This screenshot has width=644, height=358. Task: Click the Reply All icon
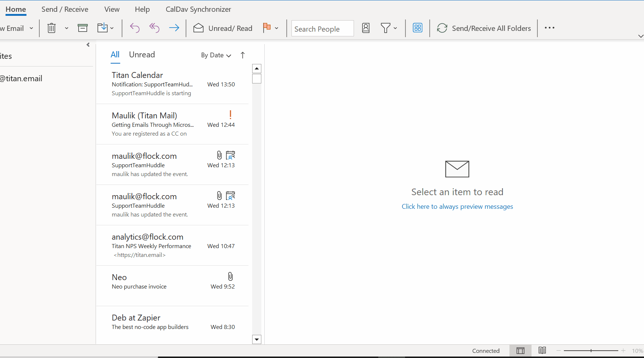pos(154,28)
